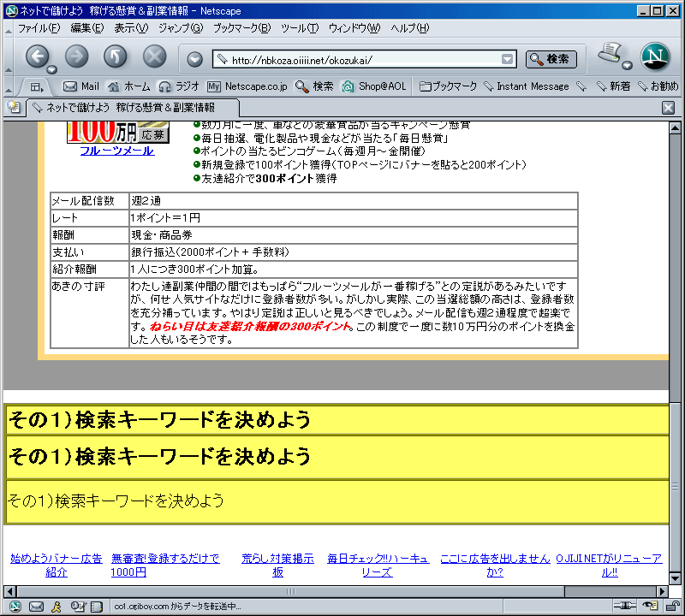Open the ウィンドウ(W) menu
The height and width of the screenshot is (616, 685).
(354, 28)
